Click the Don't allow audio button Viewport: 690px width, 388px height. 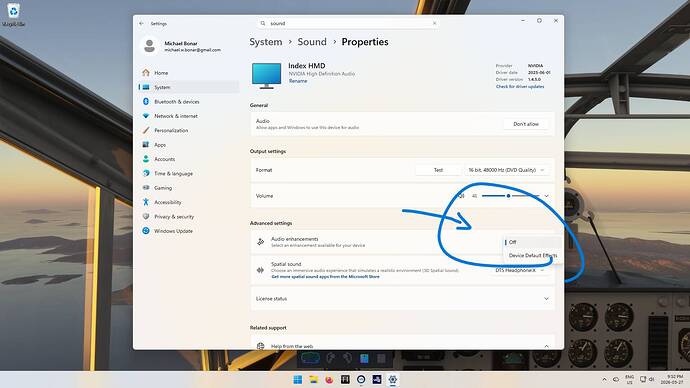(526, 124)
